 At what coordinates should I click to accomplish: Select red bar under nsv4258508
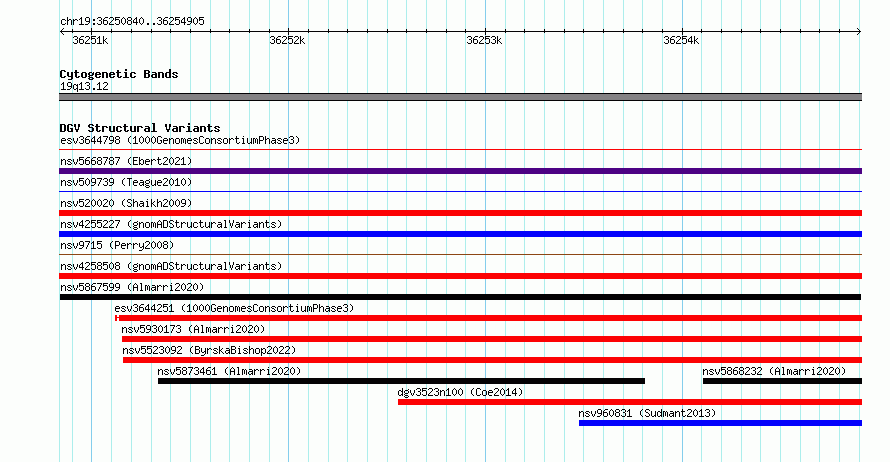tap(460, 276)
